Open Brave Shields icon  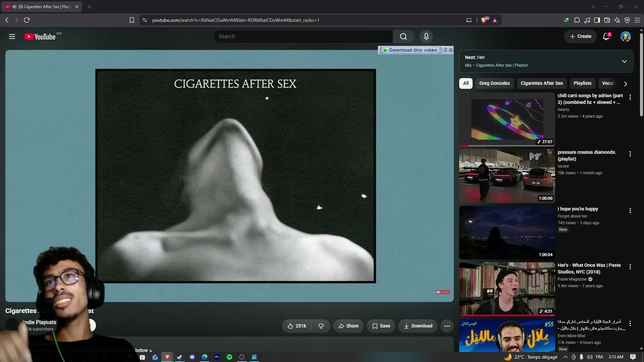point(484,20)
